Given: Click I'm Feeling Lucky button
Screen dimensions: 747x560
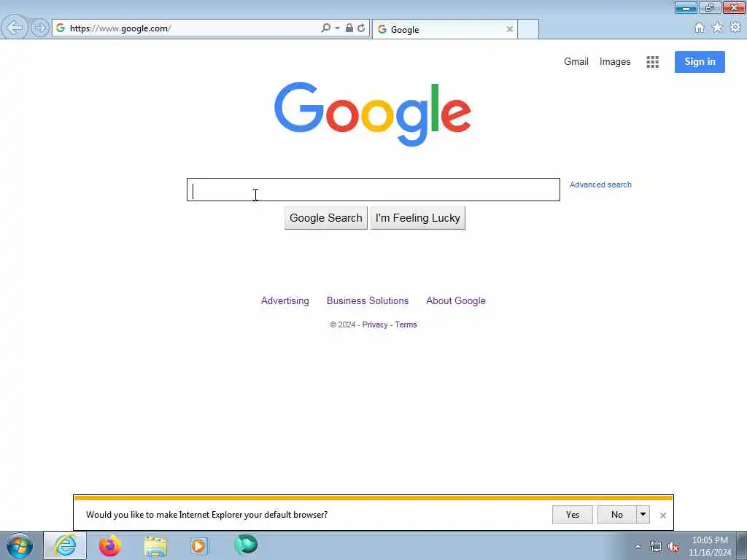Looking at the screenshot, I should [x=418, y=218].
